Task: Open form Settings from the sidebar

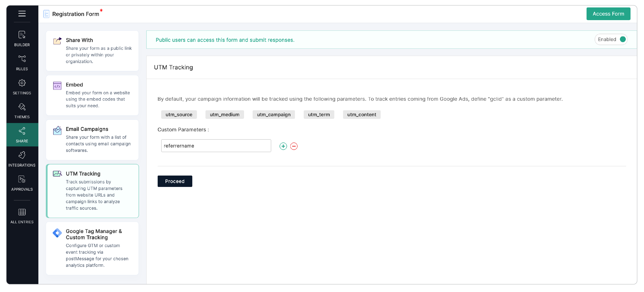Action: (22, 87)
